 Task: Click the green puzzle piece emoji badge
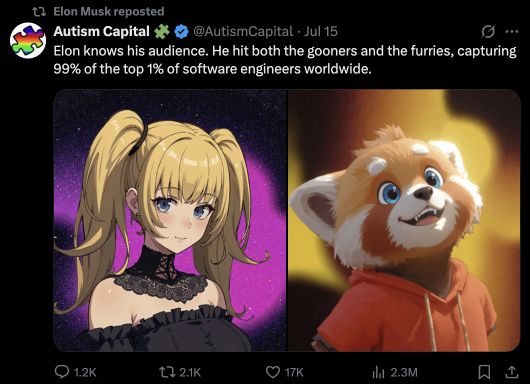162,31
